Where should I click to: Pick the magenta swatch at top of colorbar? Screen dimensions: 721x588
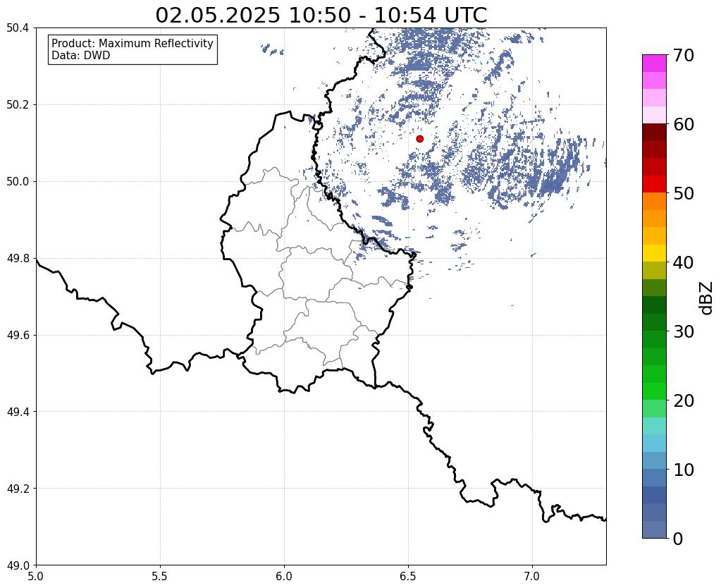tap(654, 63)
